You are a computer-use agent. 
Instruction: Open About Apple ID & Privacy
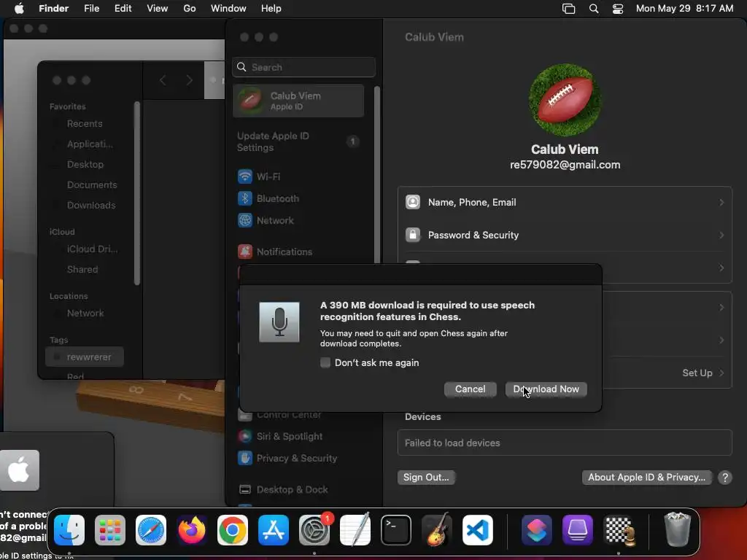click(x=646, y=477)
